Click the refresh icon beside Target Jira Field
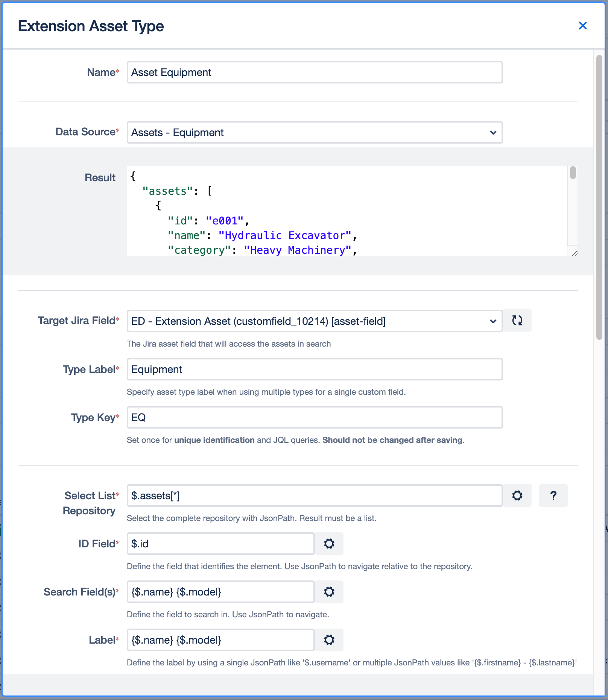This screenshot has width=608, height=700. tap(517, 321)
